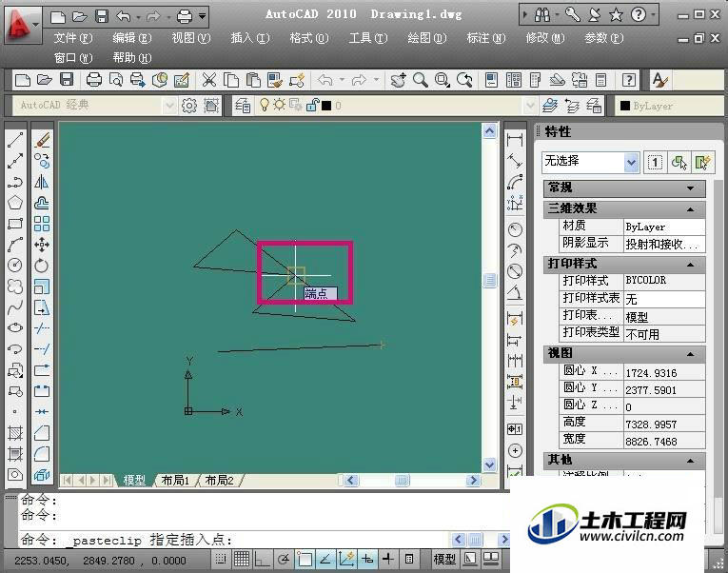
Task: Select the Hatch tool
Action: [15, 433]
